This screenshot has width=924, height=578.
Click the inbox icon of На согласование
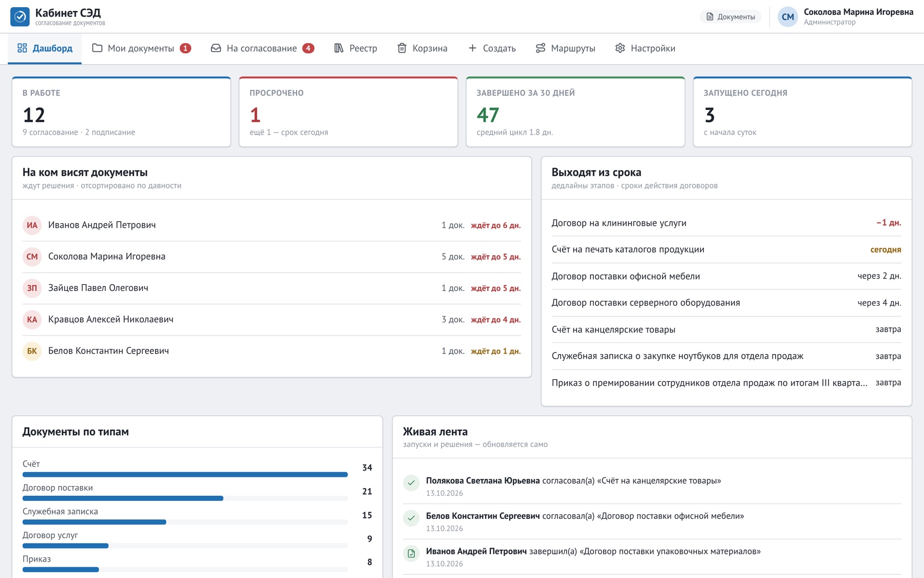216,48
